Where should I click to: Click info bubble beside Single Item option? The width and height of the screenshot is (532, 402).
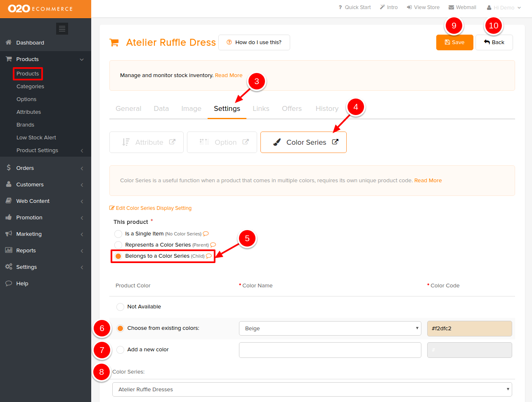pos(206,234)
